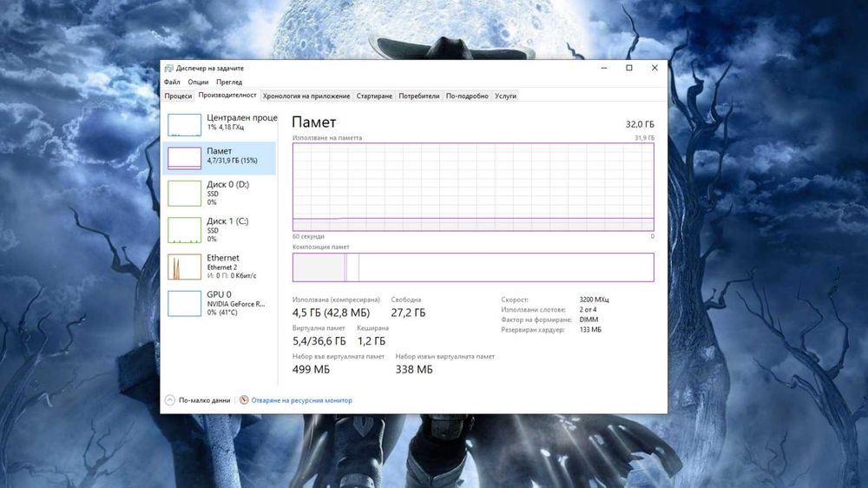Open the Опции menu

coord(198,82)
